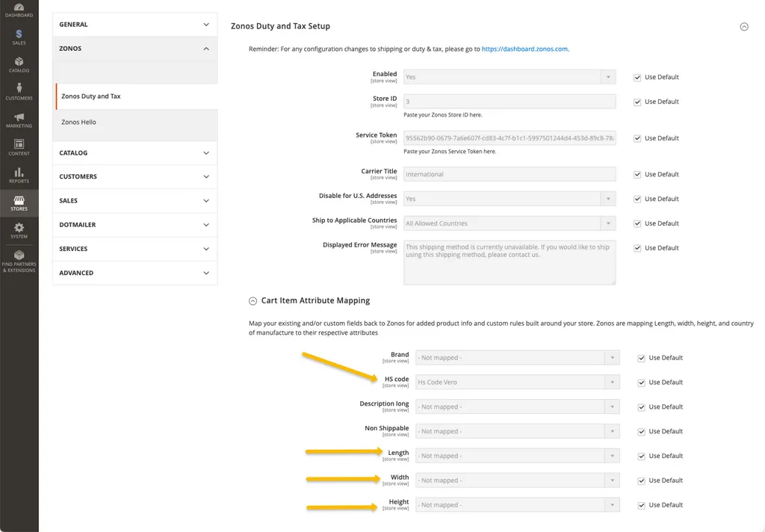
Task: Expand the Sales config section
Action: click(x=134, y=200)
